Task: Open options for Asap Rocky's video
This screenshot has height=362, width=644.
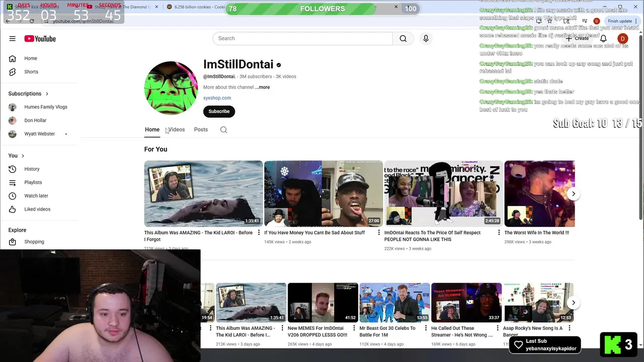Action: point(569,328)
